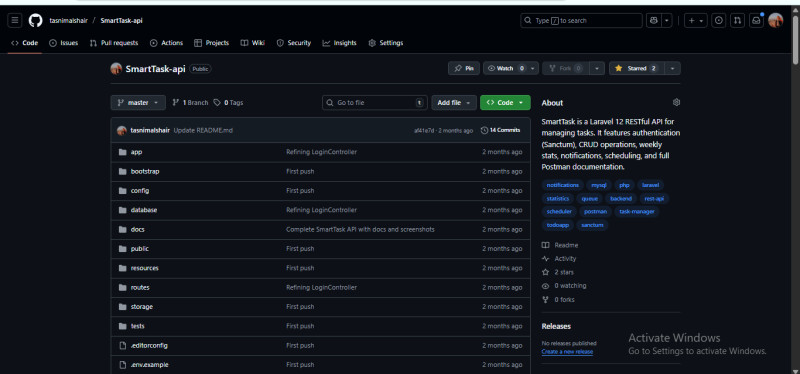Open notifications inbox icon
The width and height of the screenshot is (800, 374).
point(755,20)
